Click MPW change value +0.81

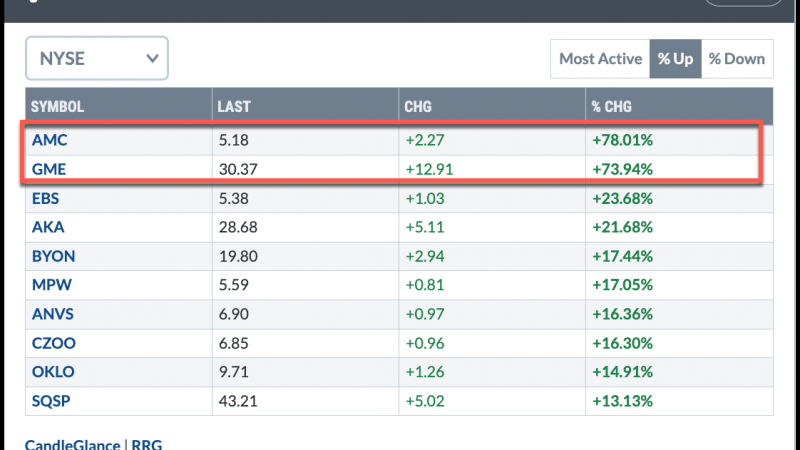click(425, 284)
